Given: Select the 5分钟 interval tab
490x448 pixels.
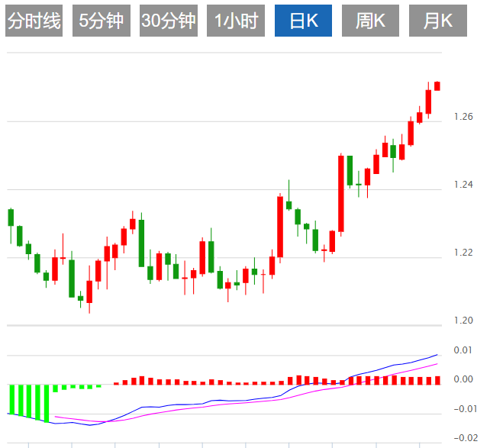Looking at the screenshot, I should [102, 21].
